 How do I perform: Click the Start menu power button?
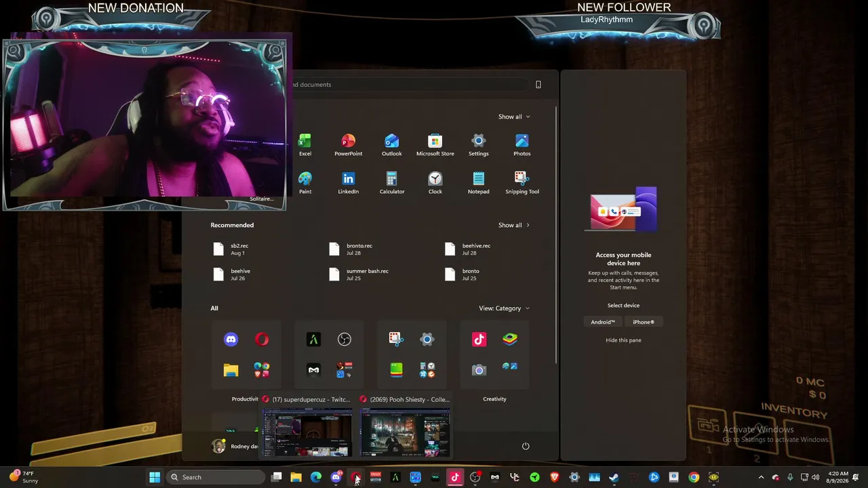click(526, 446)
